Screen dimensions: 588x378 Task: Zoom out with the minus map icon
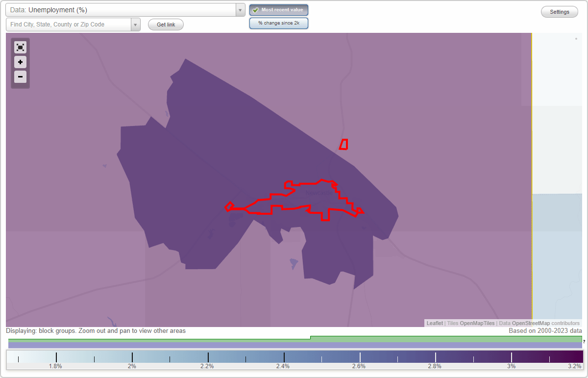20,77
